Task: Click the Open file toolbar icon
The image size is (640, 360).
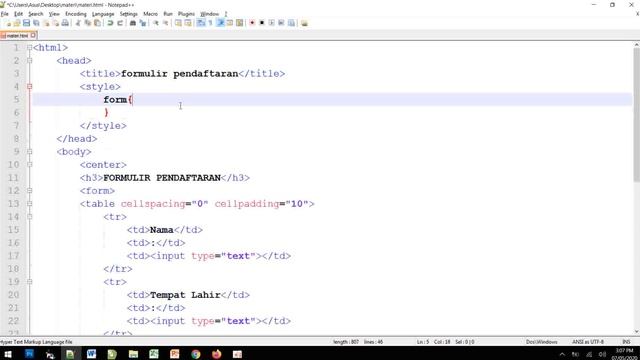Action: 17,23
